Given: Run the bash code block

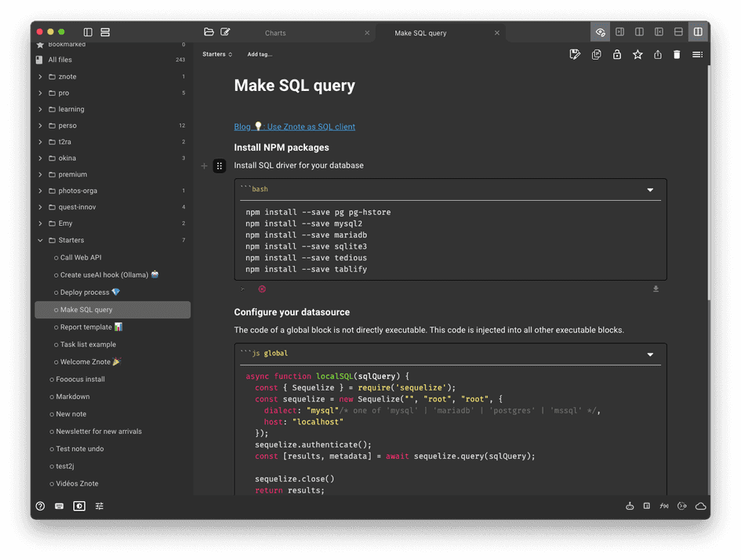Looking at the screenshot, I should 244,289.
